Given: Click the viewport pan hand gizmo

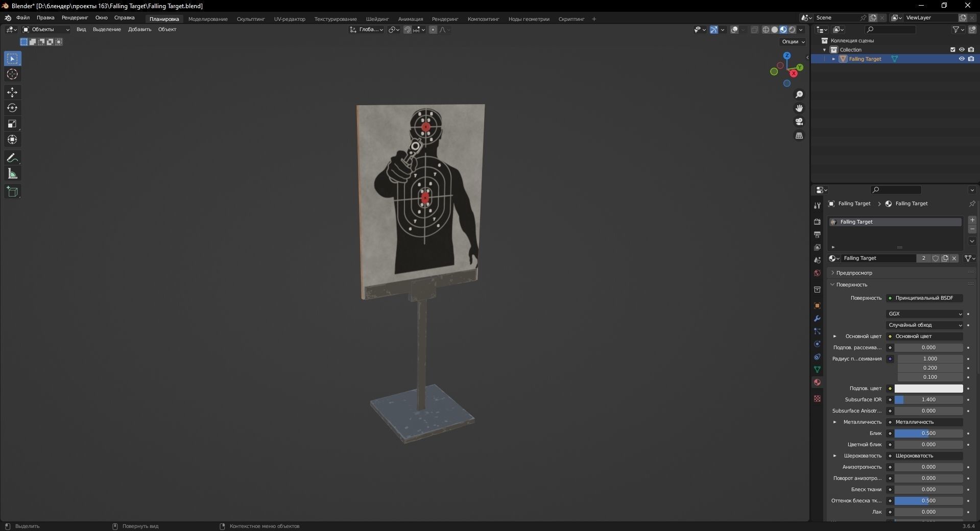Looking at the screenshot, I should pos(799,108).
